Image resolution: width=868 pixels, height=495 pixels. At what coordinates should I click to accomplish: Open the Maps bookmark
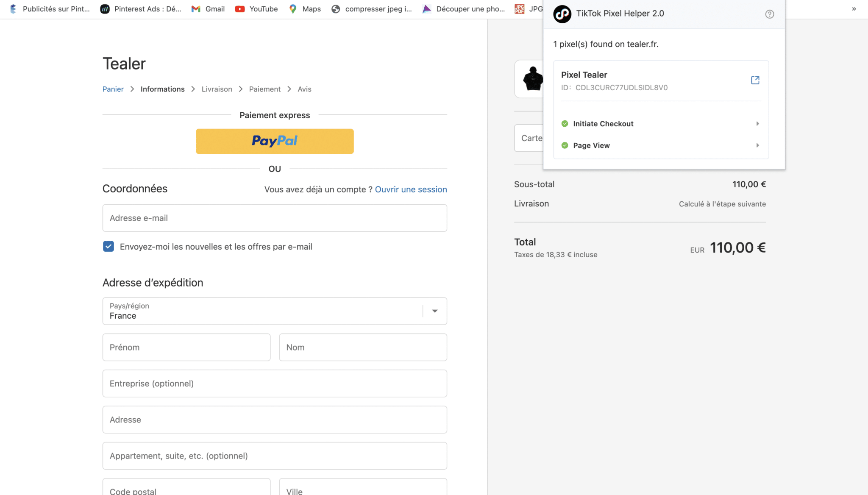click(x=305, y=9)
